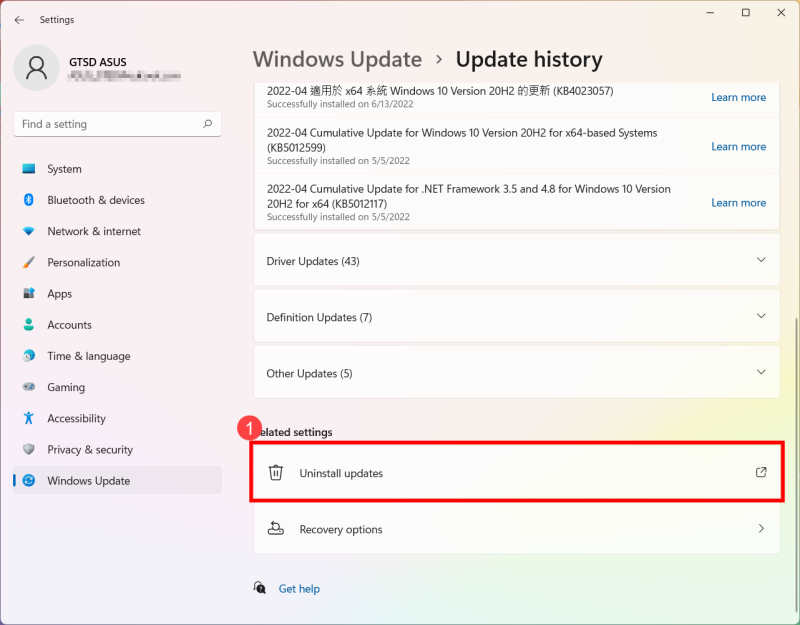800x625 pixels.
Task: Select the Bluetooth & devices icon
Action: coord(29,200)
